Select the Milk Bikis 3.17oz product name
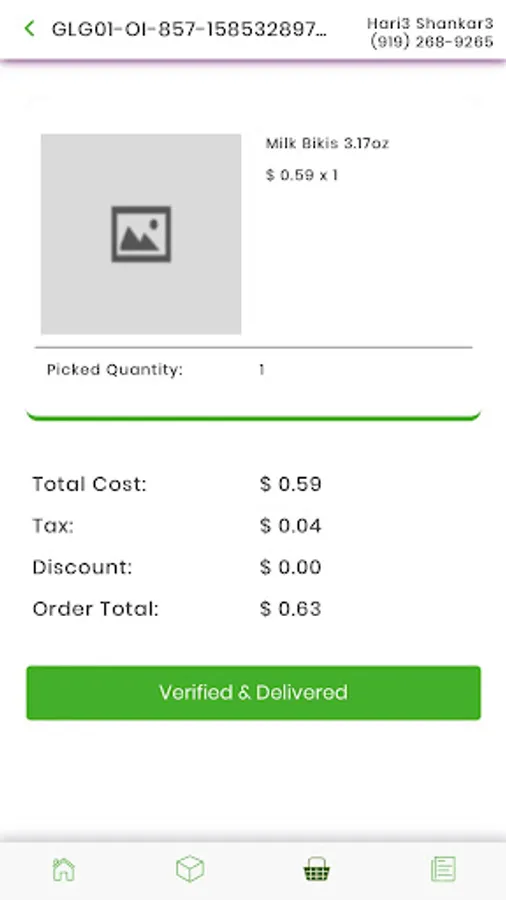 (x=327, y=143)
